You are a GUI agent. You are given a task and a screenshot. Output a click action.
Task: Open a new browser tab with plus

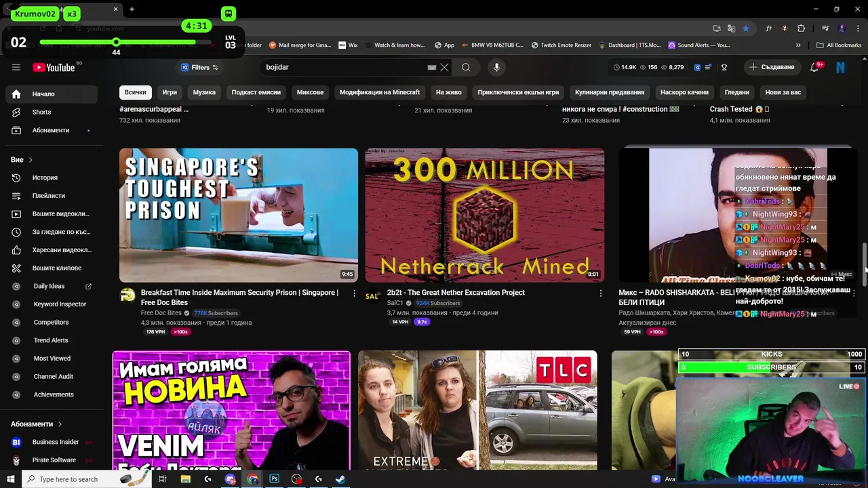[x=132, y=9]
